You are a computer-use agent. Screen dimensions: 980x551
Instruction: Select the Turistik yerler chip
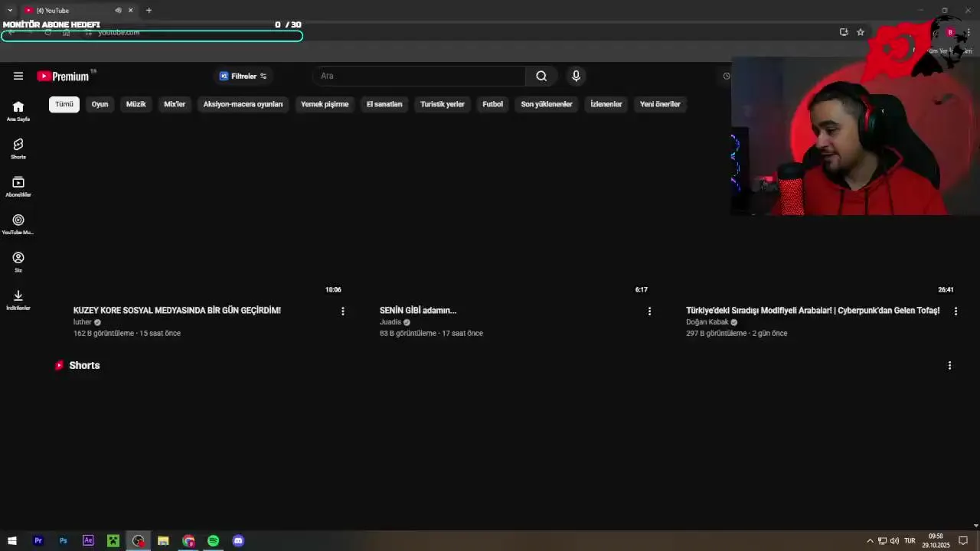443,104
